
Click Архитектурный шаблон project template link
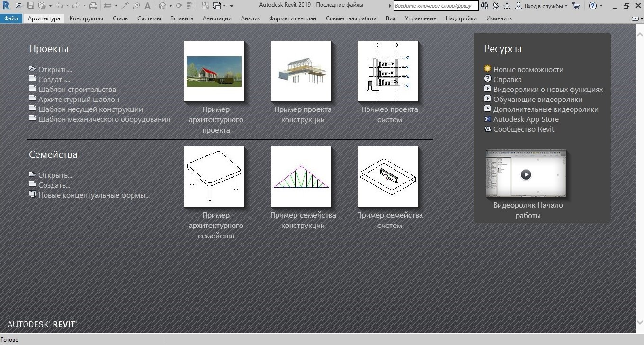[79, 100]
